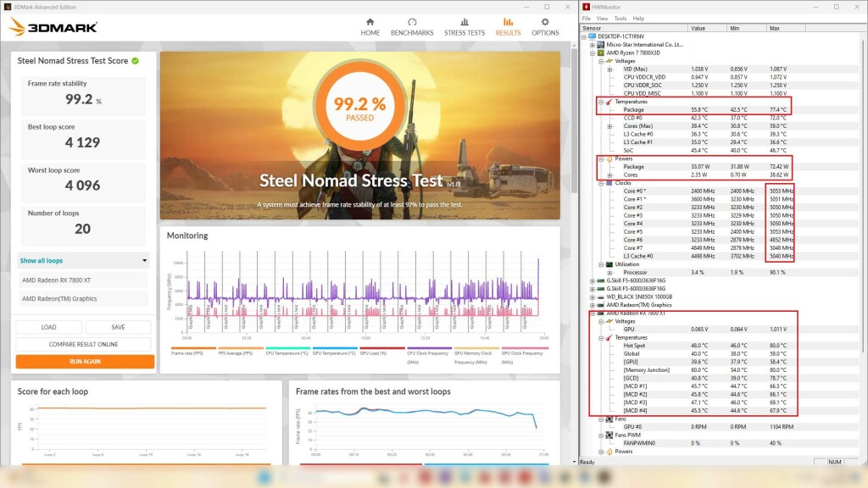Image resolution: width=868 pixels, height=488 pixels.
Task: Click the Voltages icon under AMD Ryzen 7 7800X3D
Action: click(x=609, y=61)
